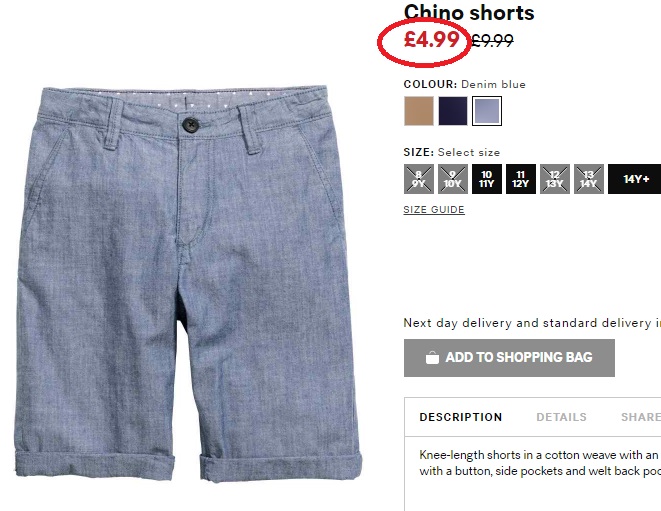Click the crossed-out 8-9Y size
The height and width of the screenshot is (511, 661).
(419, 179)
